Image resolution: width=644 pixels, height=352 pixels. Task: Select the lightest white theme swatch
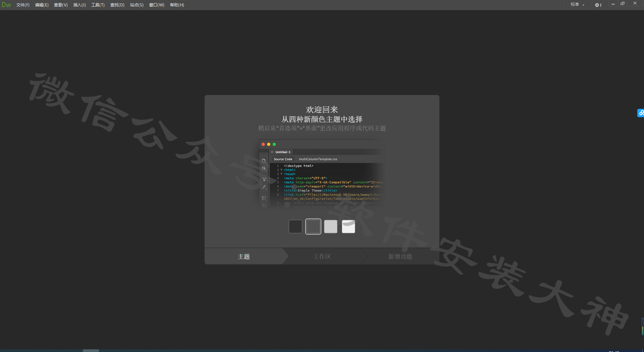click(348, 226)
